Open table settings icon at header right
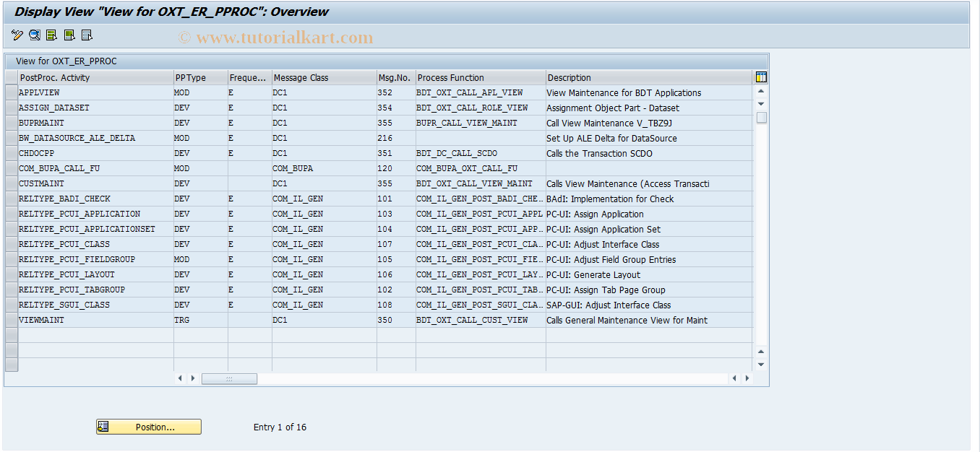 tap(761, 77)
